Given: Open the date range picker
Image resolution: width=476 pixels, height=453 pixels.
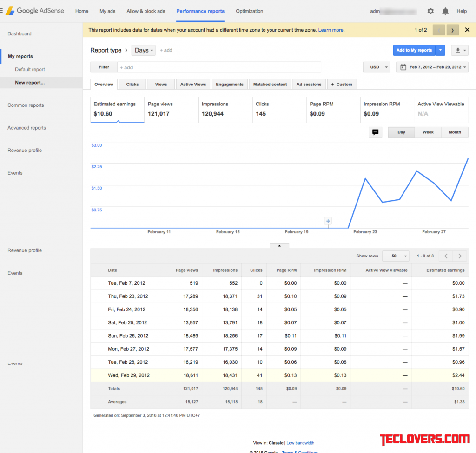Looking at the screenshot, I should (x=432, y=67).
